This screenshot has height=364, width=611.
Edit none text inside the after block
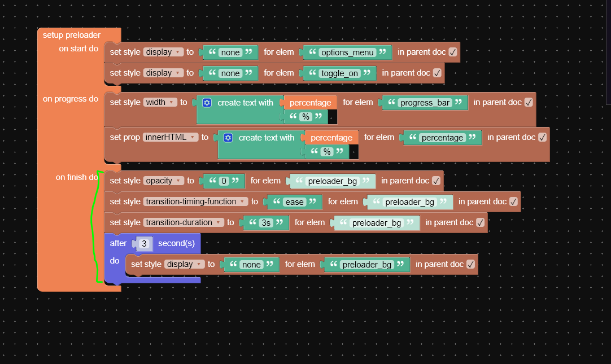251,264
